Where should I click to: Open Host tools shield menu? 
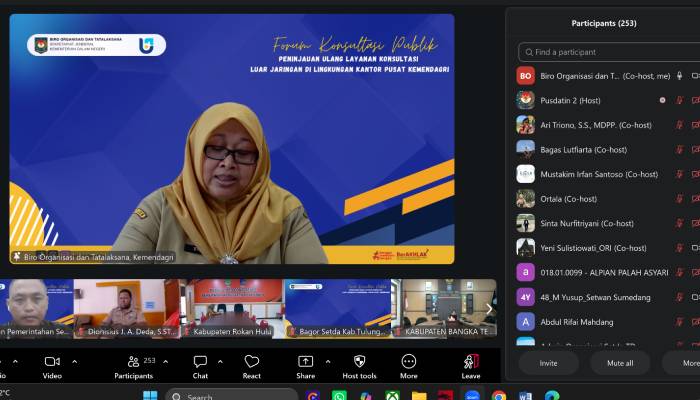coord(359,367)
